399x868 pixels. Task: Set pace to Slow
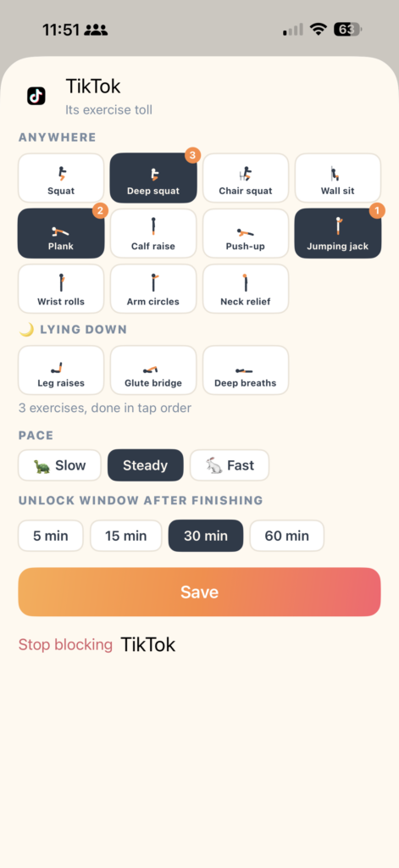pyautogui.click(x=60, y=465)
